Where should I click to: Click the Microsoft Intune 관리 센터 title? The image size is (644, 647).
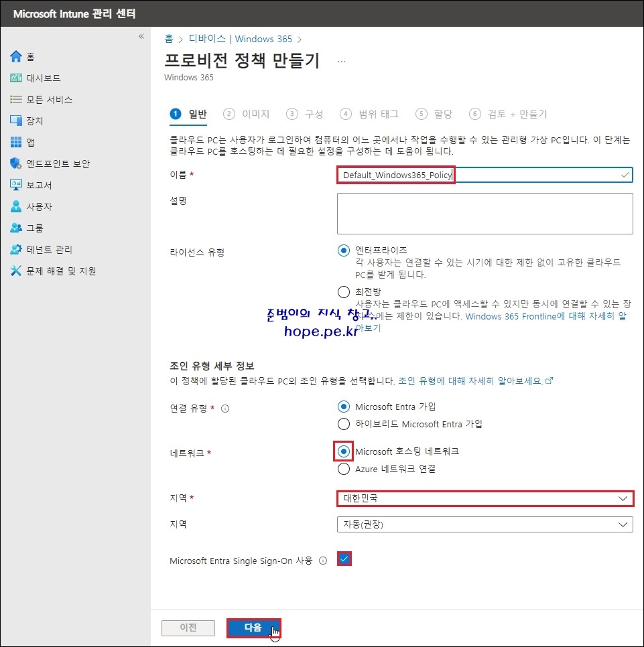point(74,13)
